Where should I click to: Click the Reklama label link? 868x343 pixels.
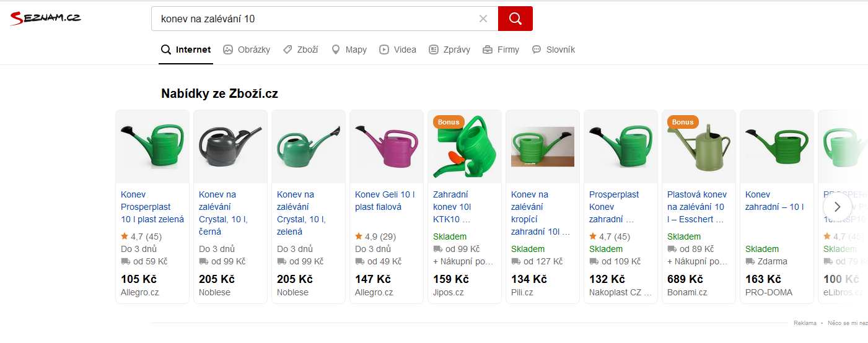(805, 323)
